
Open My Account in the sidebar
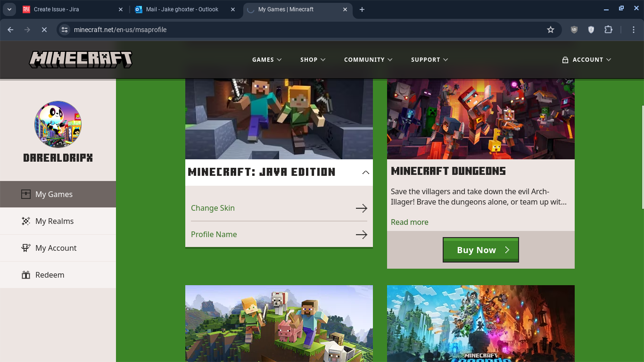click(58, 248)
